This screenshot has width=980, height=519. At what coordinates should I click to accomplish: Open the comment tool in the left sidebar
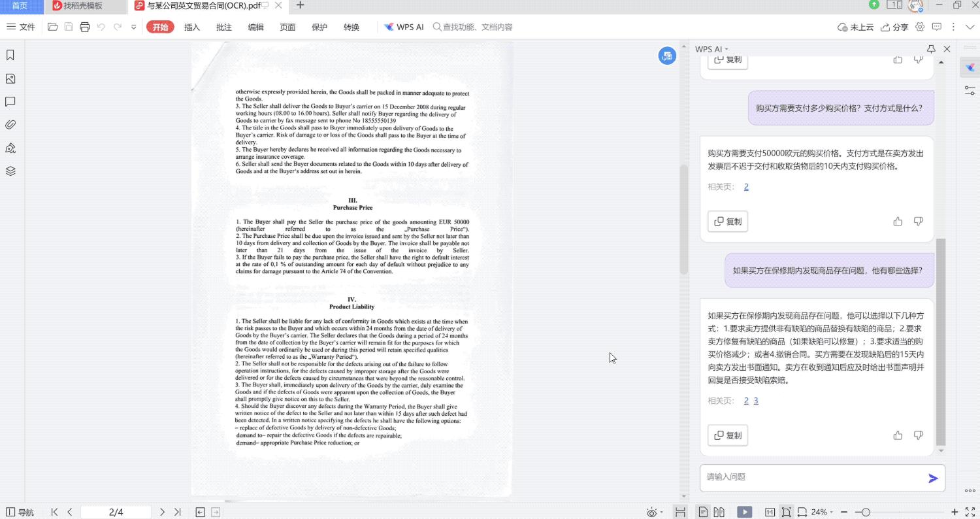point(10,101)
